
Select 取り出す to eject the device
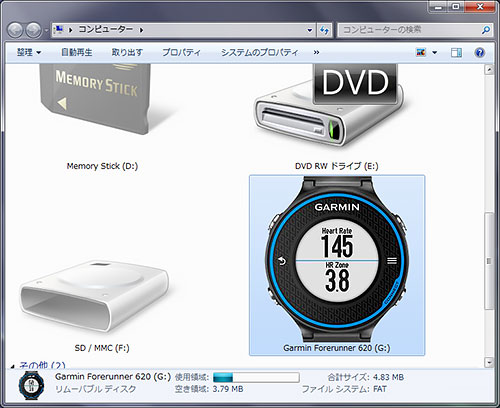click(x=127, y=52)
